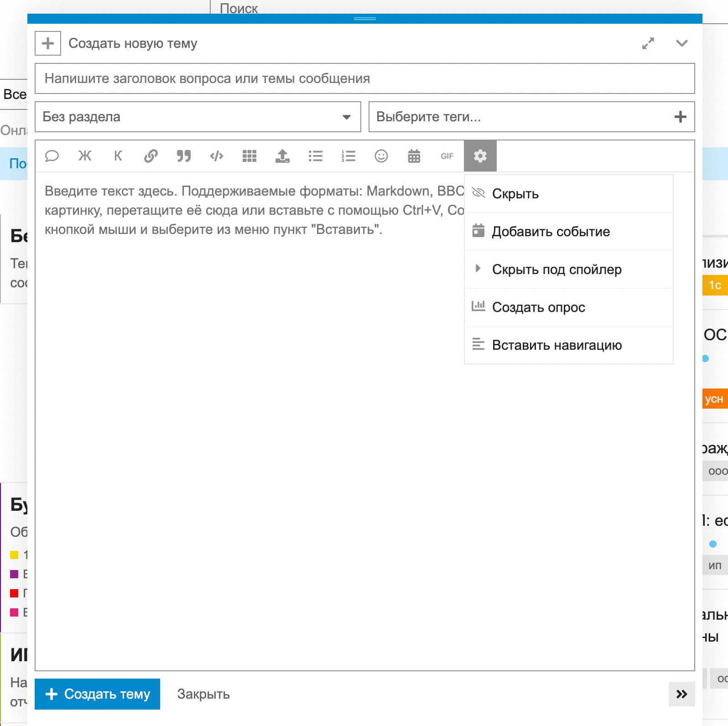Image resolution: width=728 pixels, height=726 pixels.
Task: Toggle bold formatting (Ж)
Action: [85, 156]
